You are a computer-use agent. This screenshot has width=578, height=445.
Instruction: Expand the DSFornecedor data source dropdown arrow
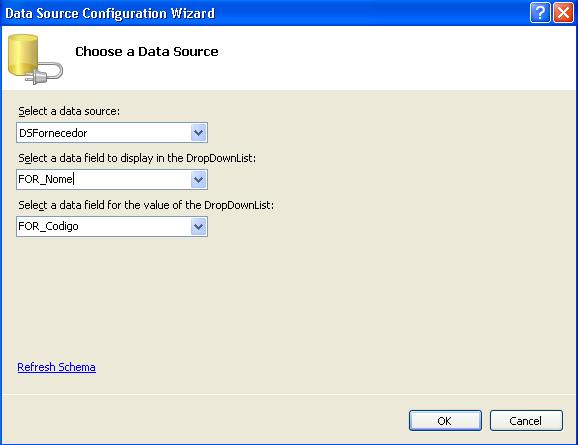[x=198, y=133]
